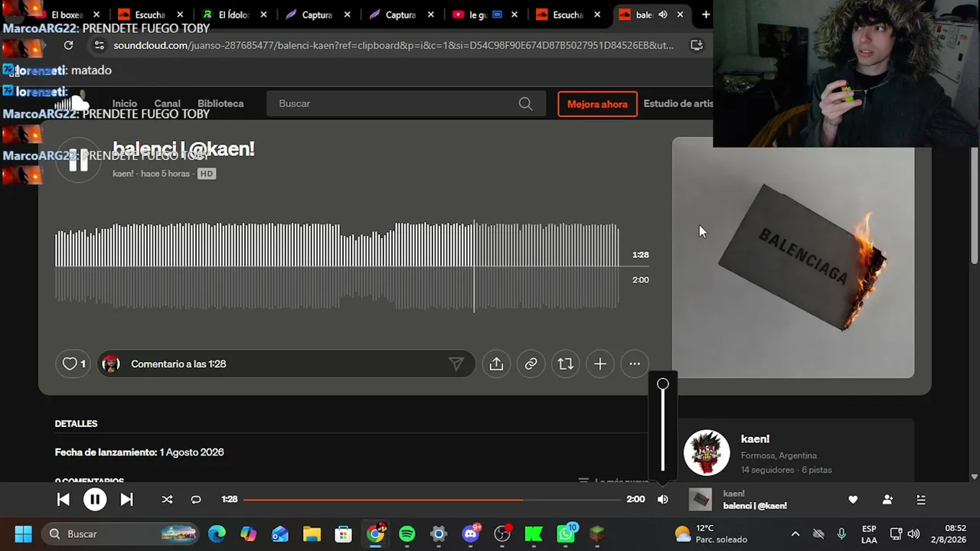Open the track thumbnail in the player bar
The height and width of the screenshot is (551, 980).
pos(701,500)
